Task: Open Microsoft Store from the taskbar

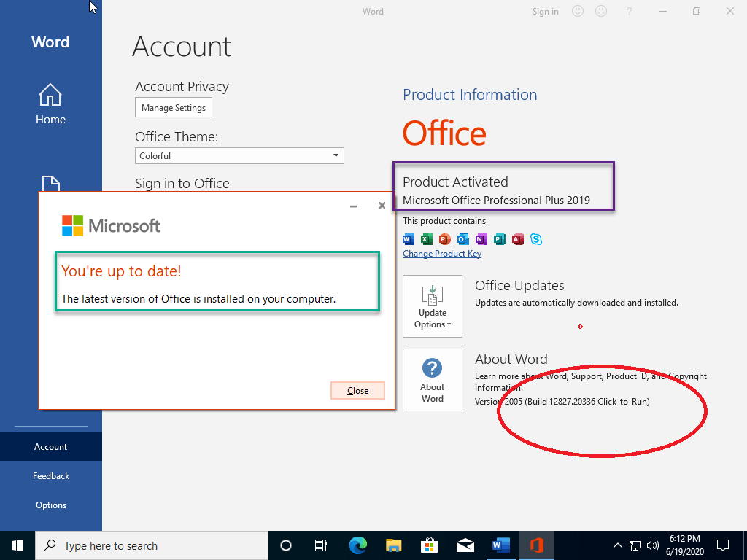Action: tap(429, 545)
